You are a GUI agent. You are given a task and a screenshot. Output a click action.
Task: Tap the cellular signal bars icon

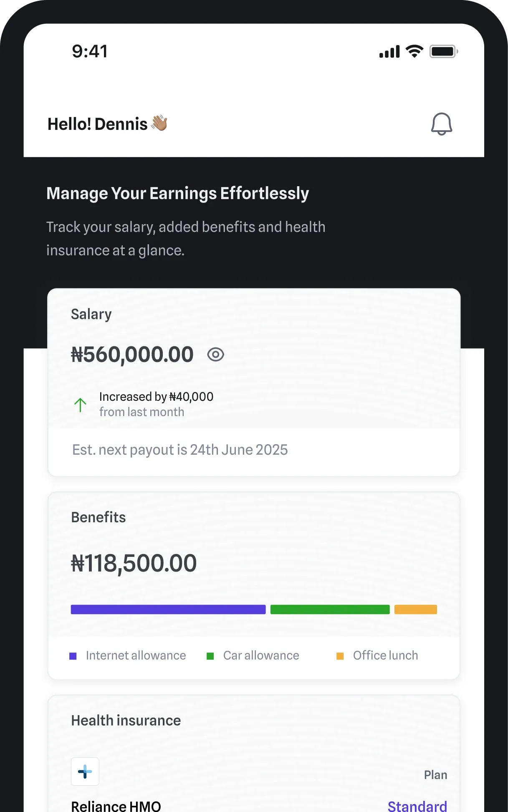(x=389, y=52)
